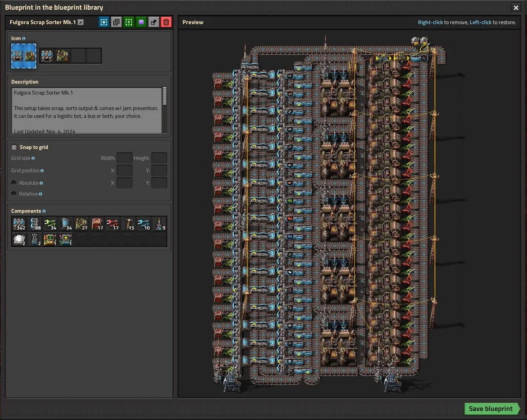Screen dimensions: 527x420
Task: Click the Save blueprint button
Action: [492, 409]
